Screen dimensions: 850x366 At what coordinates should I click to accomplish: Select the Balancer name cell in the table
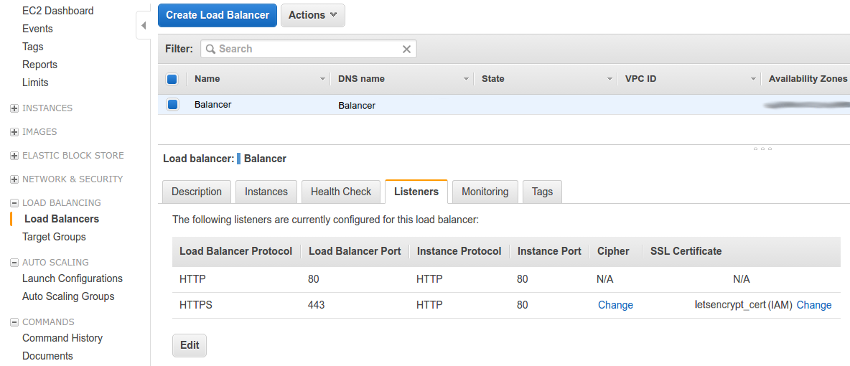213,105
